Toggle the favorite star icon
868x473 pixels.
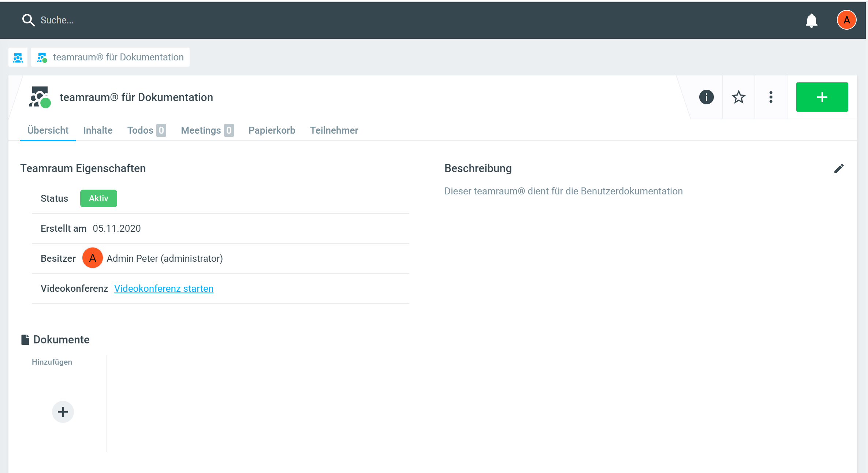tap(738, 97)
